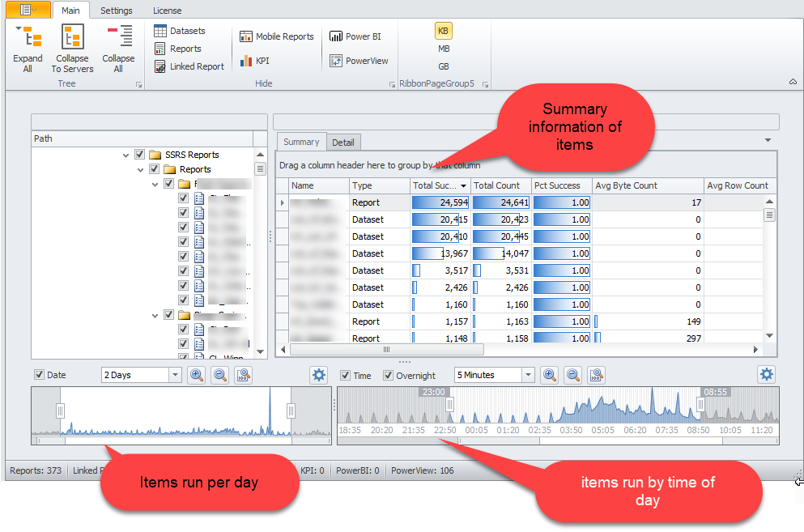This screenshot has height=532, width=804.
Task: Open the gear settings icon near Time controls
Action: [319, 375]
